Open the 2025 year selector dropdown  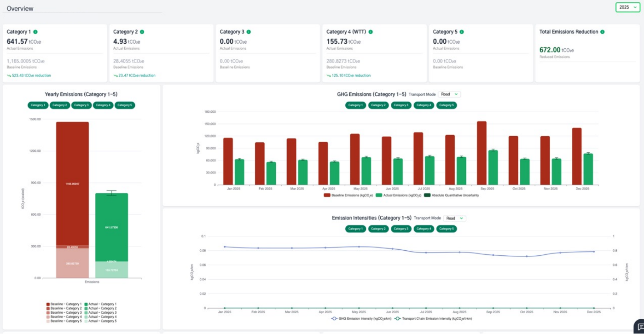click(x=628, y=7)
